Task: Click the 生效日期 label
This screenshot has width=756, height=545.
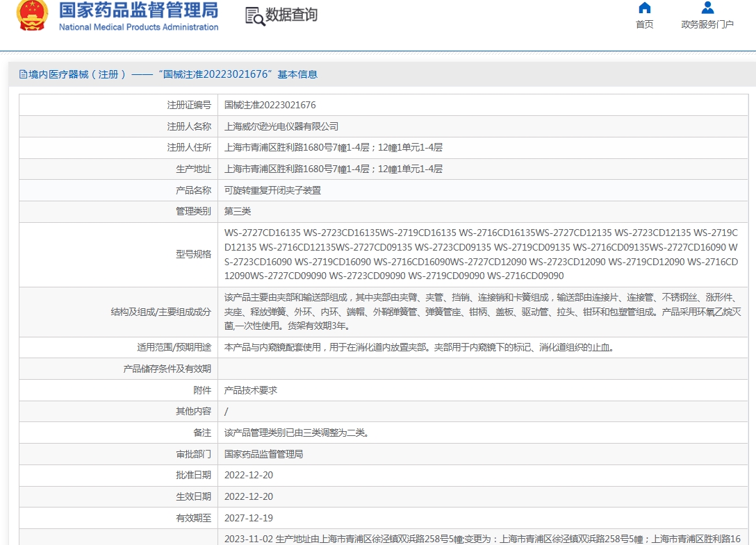Action: [193, 496]
